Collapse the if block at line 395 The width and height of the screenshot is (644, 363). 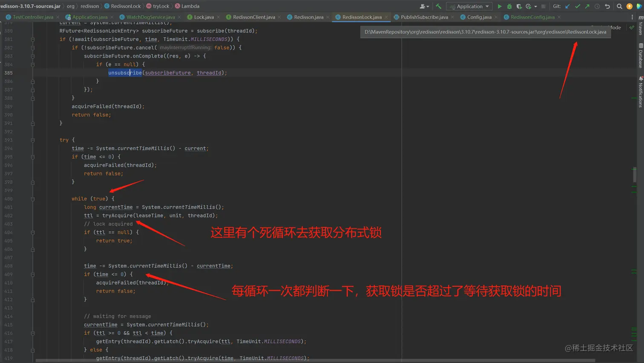coord(33,157)
